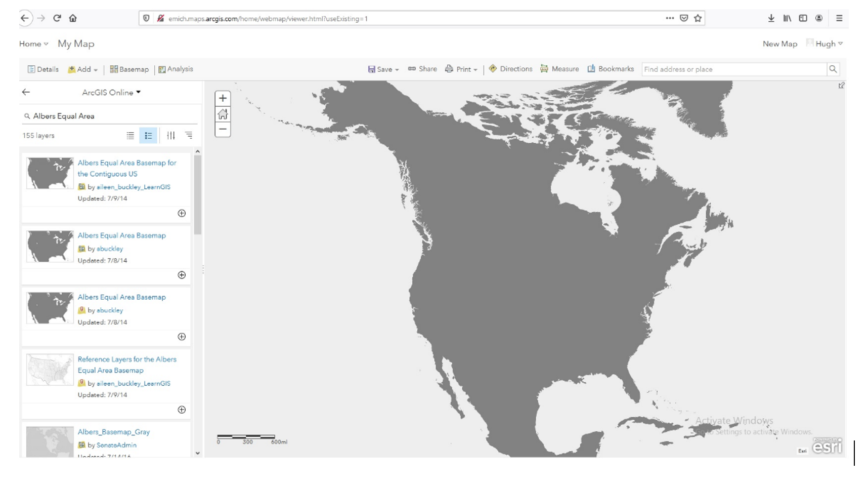Click the Albers_Basemap_Gray thumbnail
868x484 pixels.
[50, 441]
